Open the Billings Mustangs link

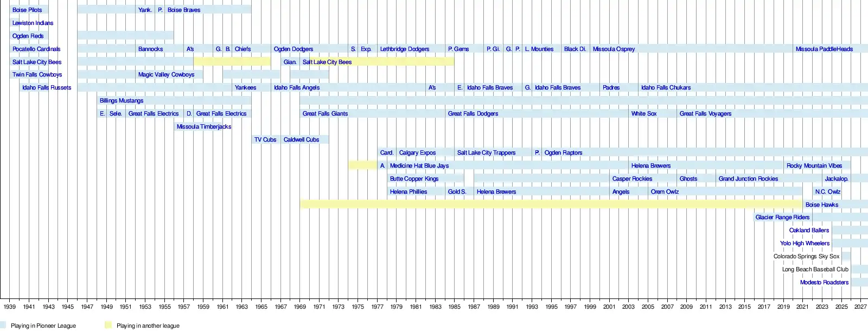[x=122, y=101]
